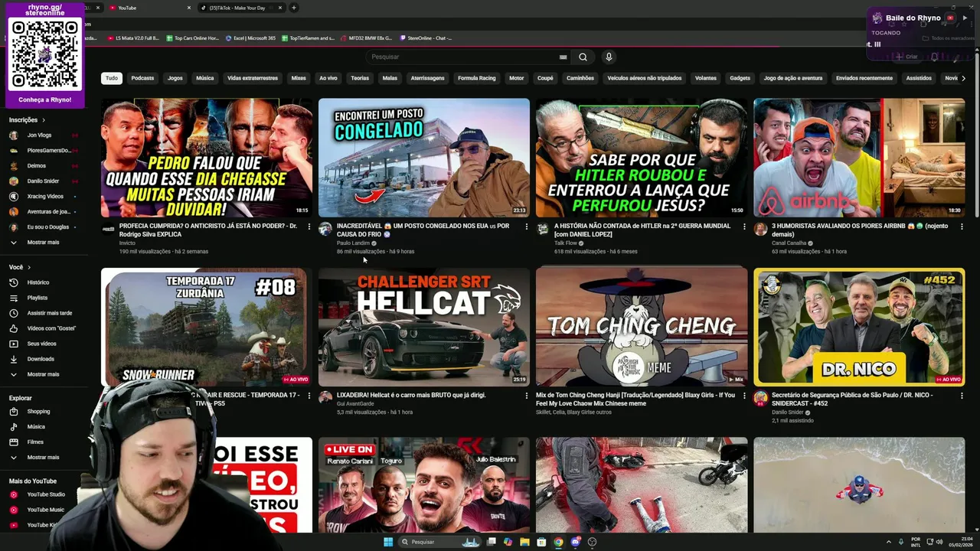Select the Tudo filter chip
The height and width of the screenshot is (551, 980).
(112, 78)
